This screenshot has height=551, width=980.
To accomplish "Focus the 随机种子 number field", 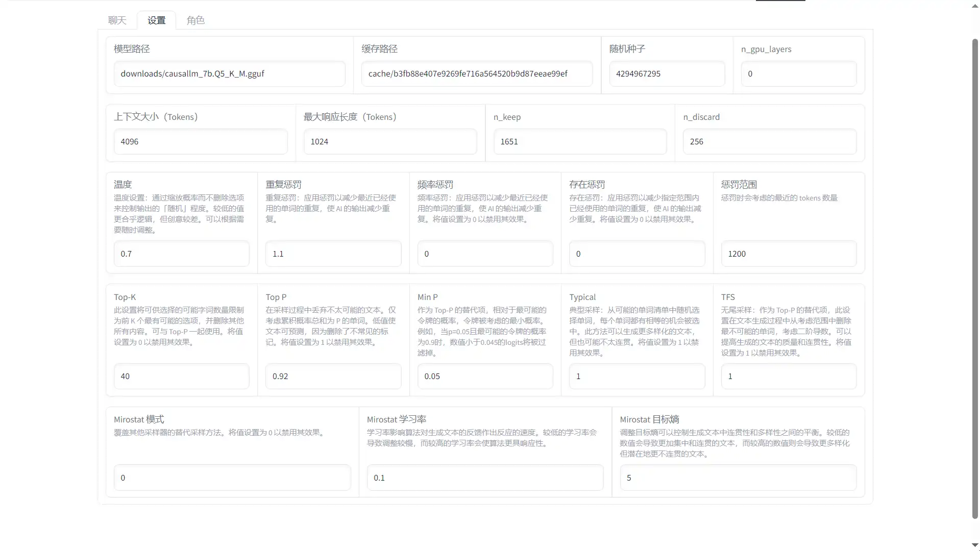I will [667, 74].
